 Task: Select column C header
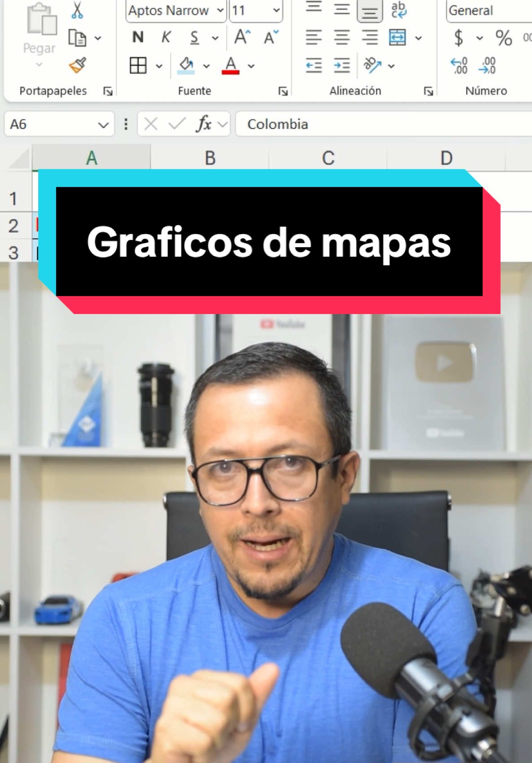[x=328, y=158]
